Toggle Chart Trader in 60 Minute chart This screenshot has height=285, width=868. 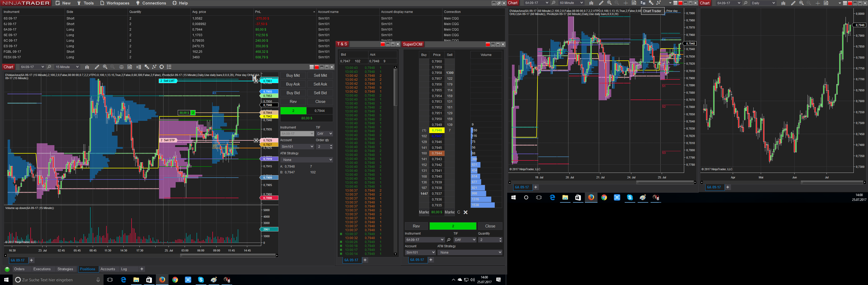click(x=643, y=3)
